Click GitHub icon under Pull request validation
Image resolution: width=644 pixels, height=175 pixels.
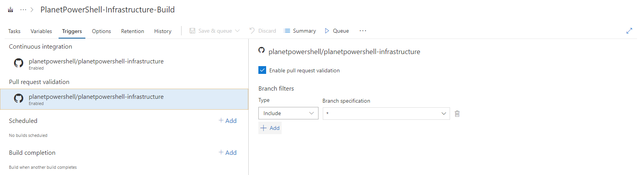pyautogui.click(x=19, y=98)
